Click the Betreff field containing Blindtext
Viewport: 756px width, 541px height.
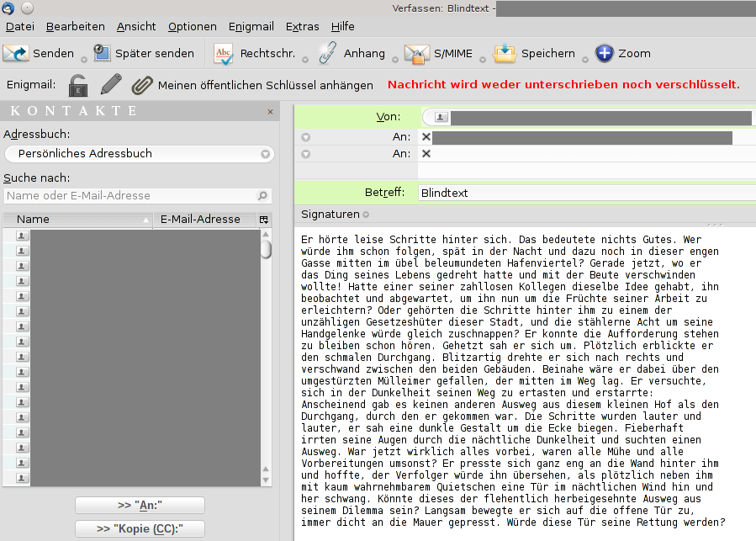(x=586, y=193)
